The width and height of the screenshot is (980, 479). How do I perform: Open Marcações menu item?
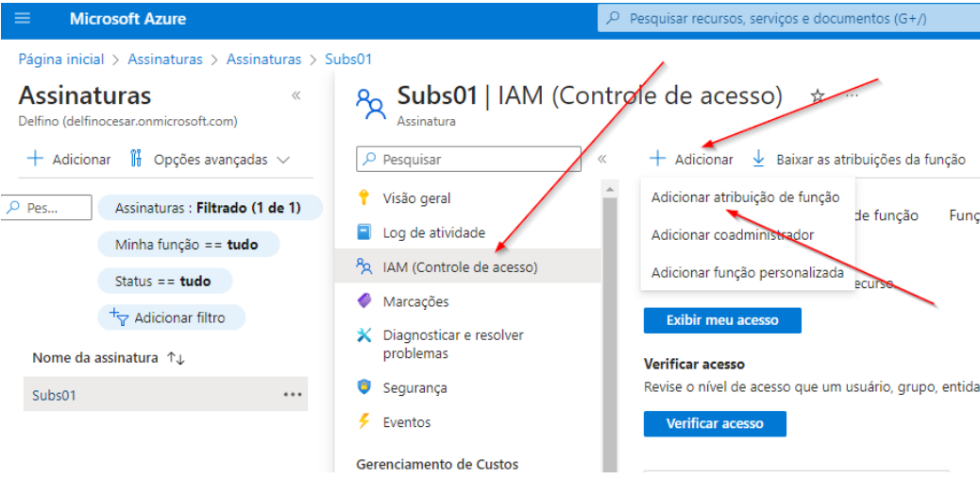(x=415, y=301)
